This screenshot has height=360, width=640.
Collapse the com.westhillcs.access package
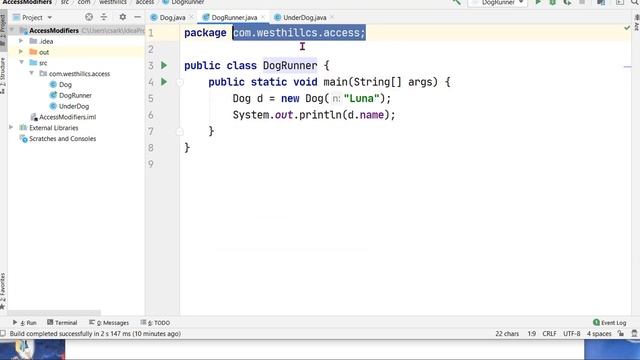(32, 73)
